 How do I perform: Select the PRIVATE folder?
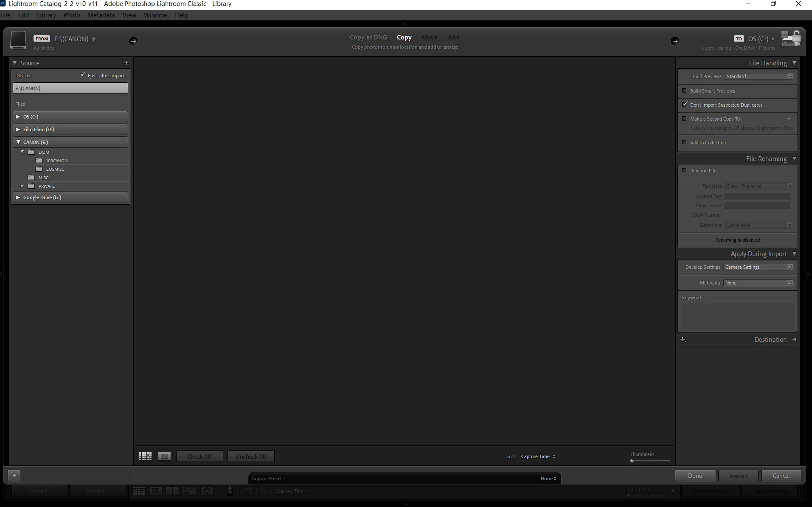pyautogui.click(x=46, y=186)
